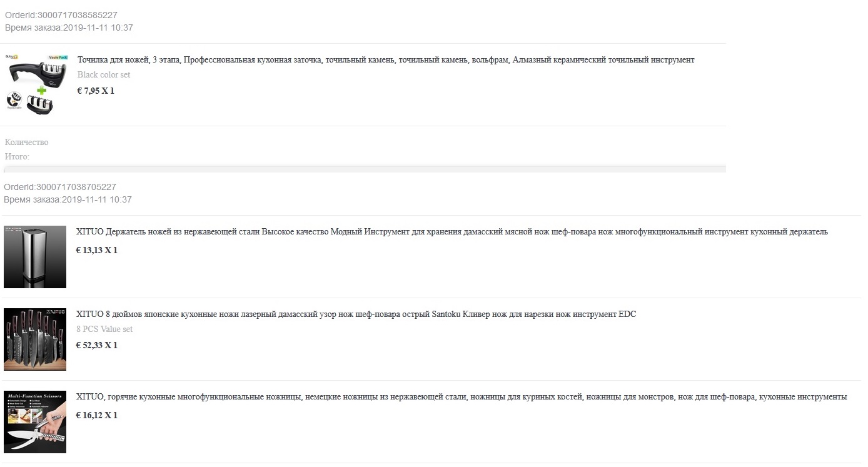Screen dimensions: 868x467
Task: Click the 'Количество' label
Action: click(x=26, y=143)
